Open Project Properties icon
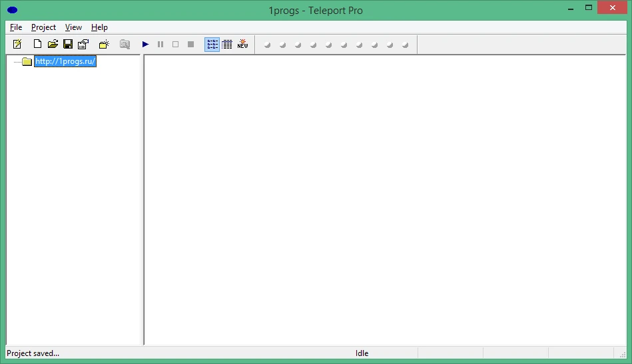Viewport: 632px width, 364px height. (83, 45)
